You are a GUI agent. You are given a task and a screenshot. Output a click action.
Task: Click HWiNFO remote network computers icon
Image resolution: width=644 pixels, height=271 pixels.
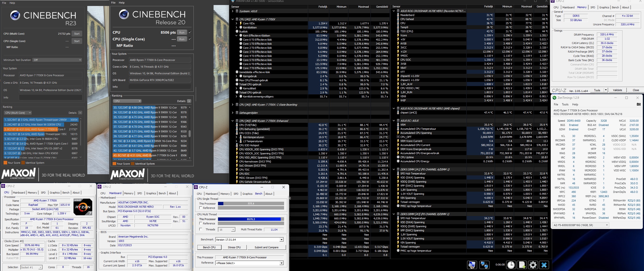tap(484, 265)
